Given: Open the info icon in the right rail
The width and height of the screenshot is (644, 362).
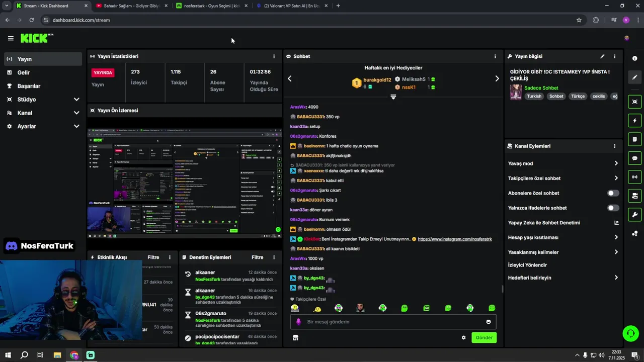Looking at the screenshot, I should [635, 58].
